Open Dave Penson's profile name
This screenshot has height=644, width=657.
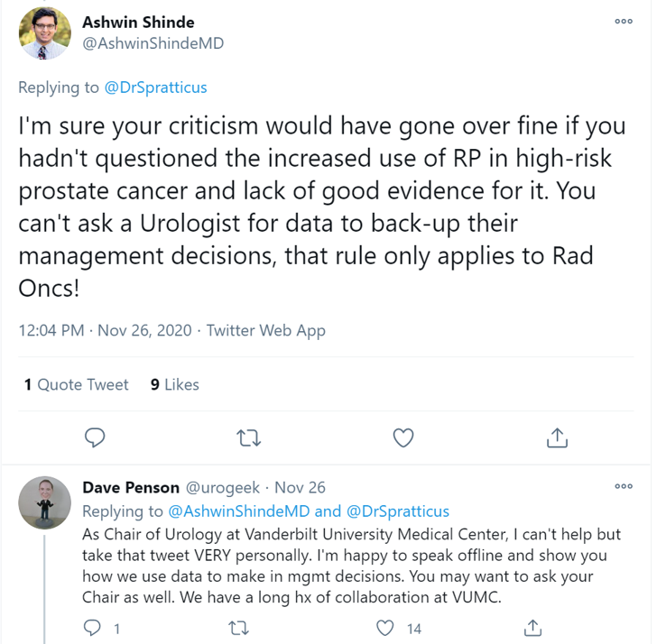[x=131, y=487]
